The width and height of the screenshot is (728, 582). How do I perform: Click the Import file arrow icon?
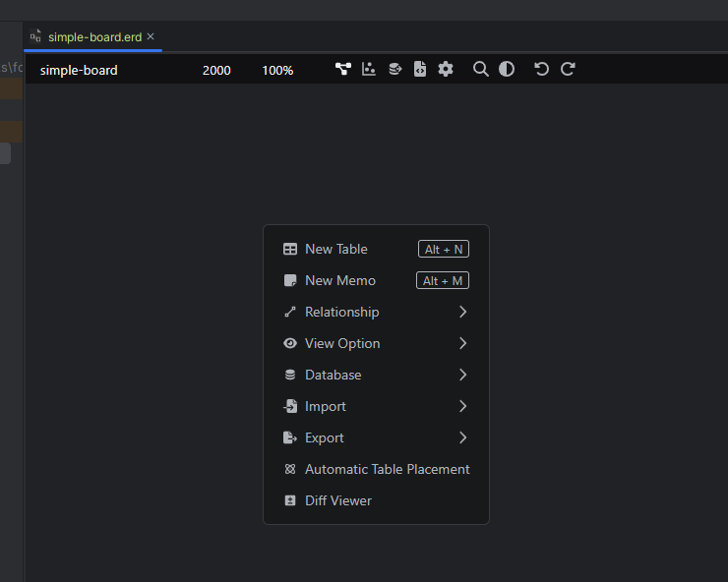[x=290, y=406]
